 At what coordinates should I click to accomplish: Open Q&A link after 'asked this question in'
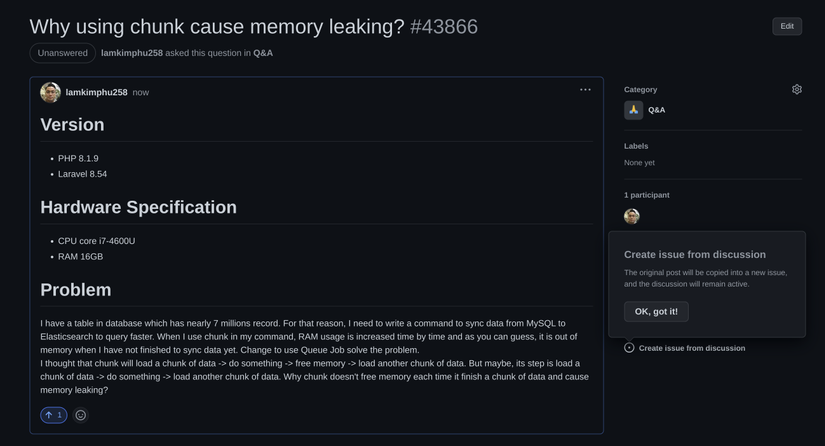(x=263, y=53)
